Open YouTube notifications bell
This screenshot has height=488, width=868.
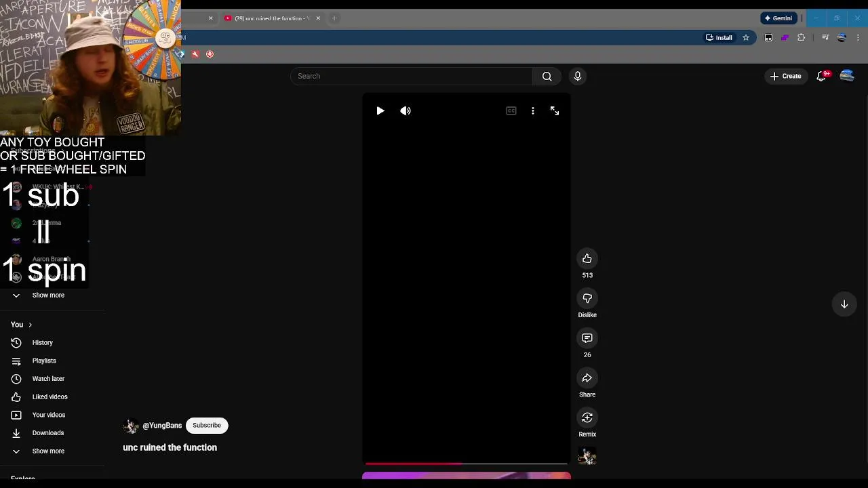822,76
